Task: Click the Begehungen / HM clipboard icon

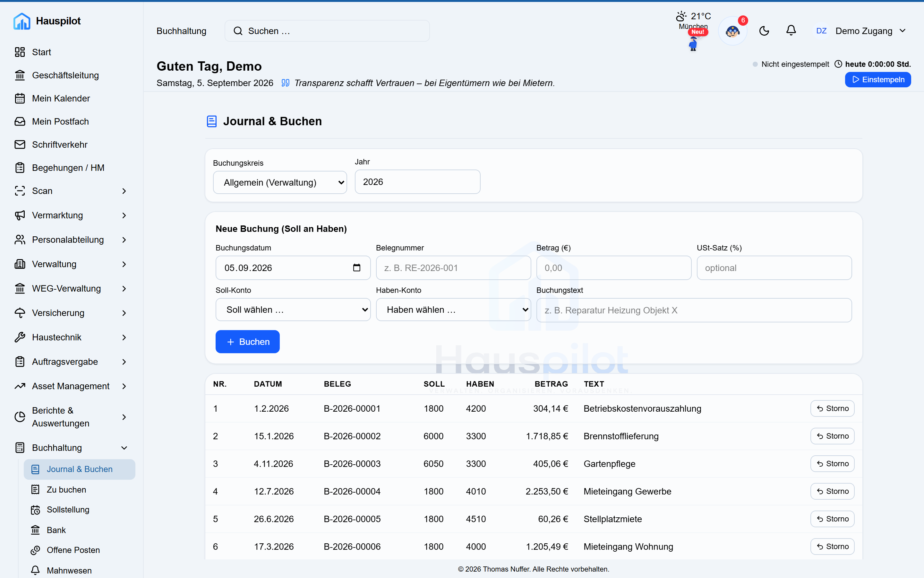Action: pyautogui.click(x=20, y=168)
